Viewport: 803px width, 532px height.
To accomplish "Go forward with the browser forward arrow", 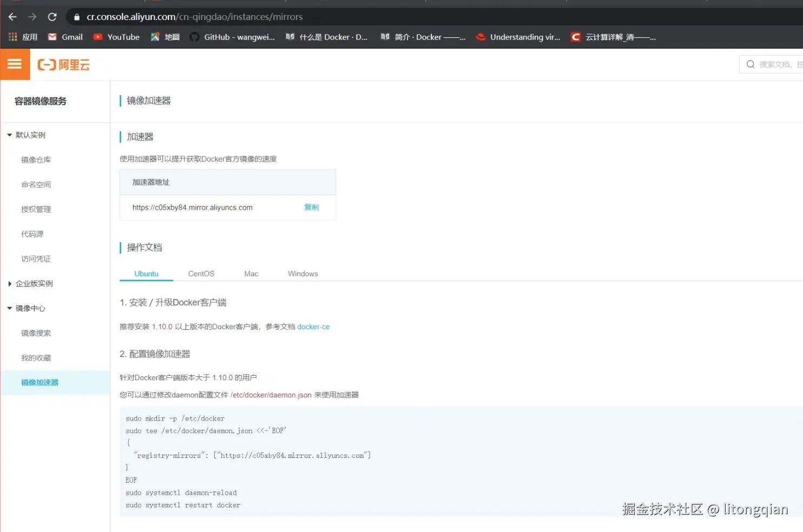I will 32,17.
